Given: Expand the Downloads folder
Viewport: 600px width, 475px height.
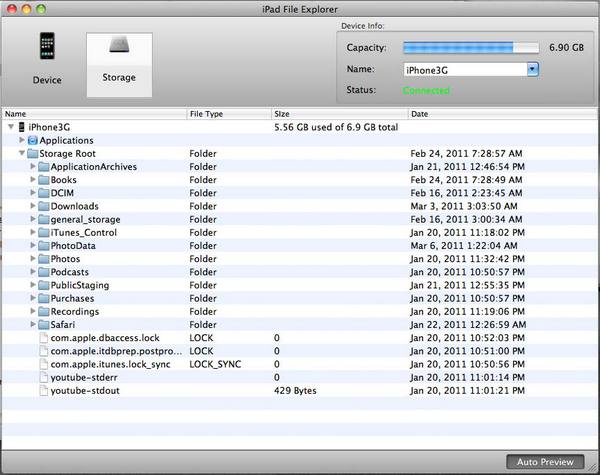Looking at the screenshot, I should [x=33, y=206].
